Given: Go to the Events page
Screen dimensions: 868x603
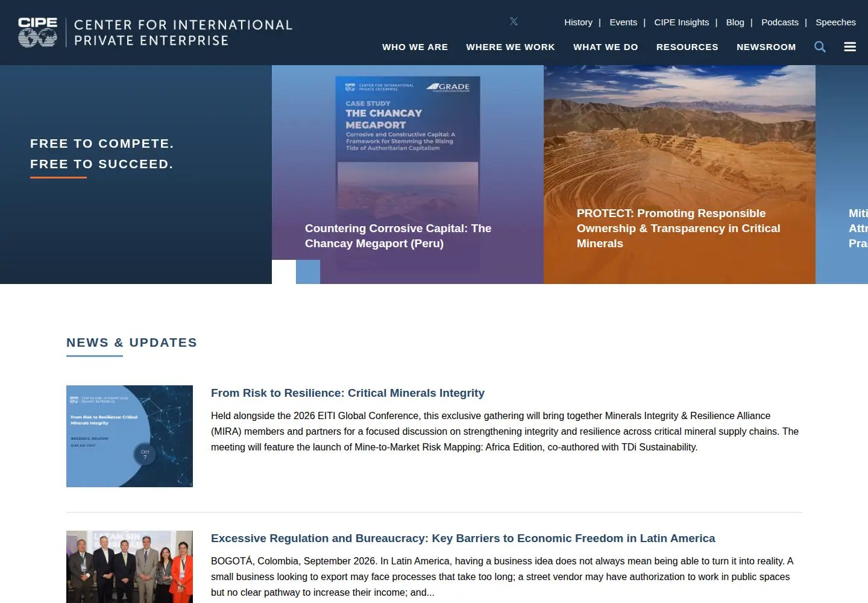Looking at the screenshot, I should (x=623, y=22).
